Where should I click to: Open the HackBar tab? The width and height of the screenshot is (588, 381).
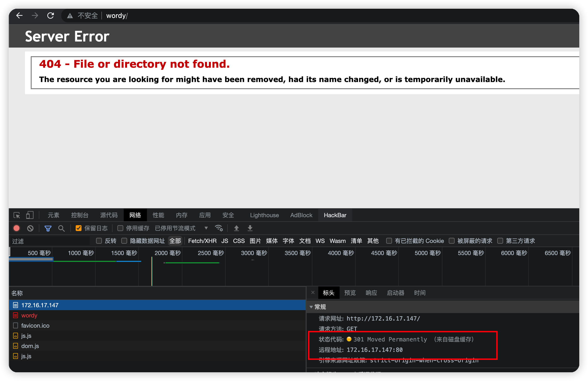point(335,215)
